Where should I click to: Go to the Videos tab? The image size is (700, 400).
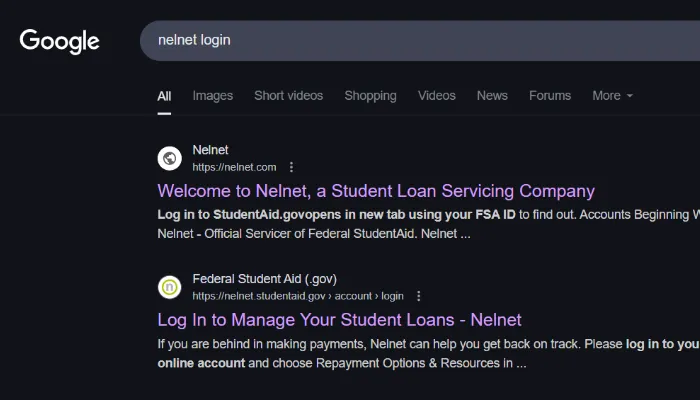436,96
